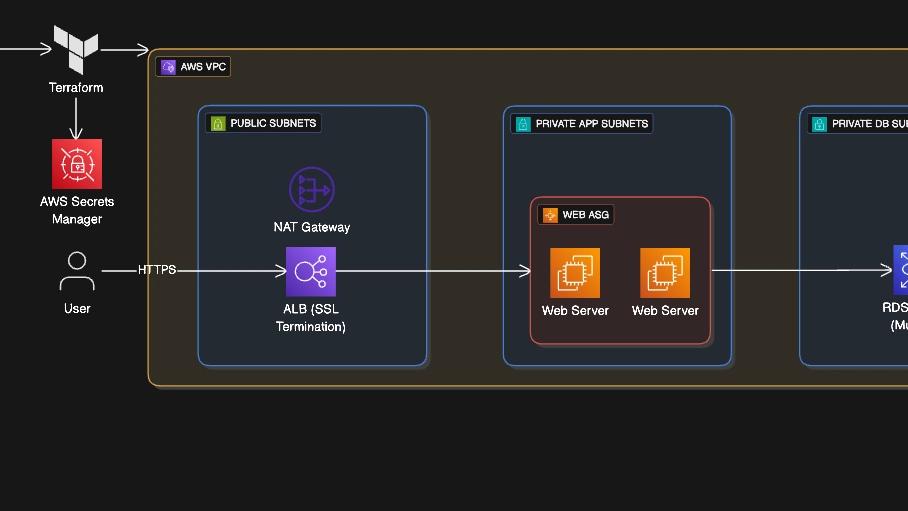
Task: Select the right Web Server icon
Action: (665, 273)
